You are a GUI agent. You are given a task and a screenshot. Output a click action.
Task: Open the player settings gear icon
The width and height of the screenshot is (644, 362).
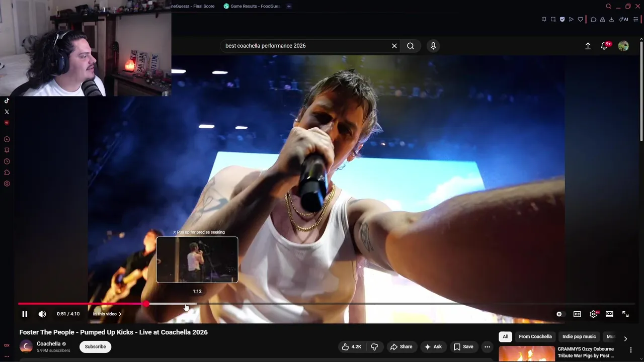[x=594, y=314]
